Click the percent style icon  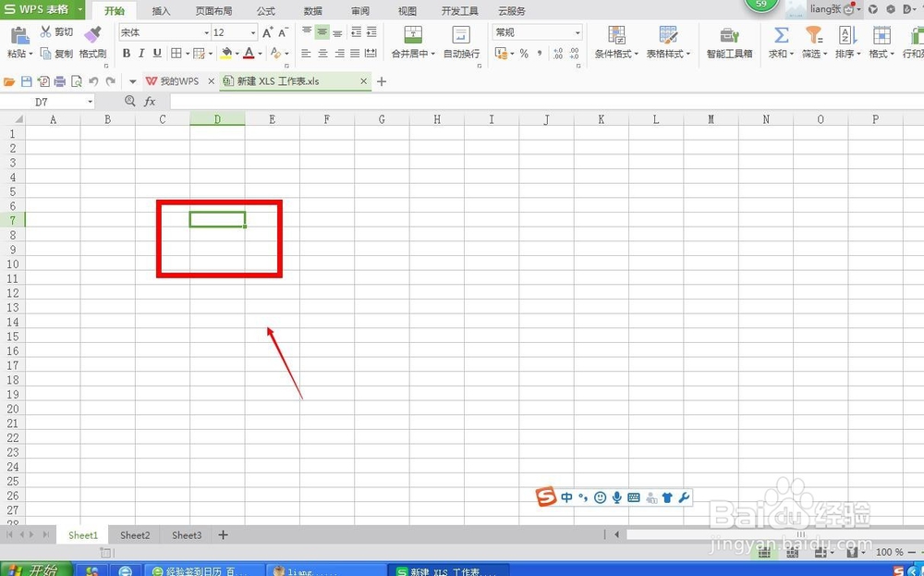523,55
